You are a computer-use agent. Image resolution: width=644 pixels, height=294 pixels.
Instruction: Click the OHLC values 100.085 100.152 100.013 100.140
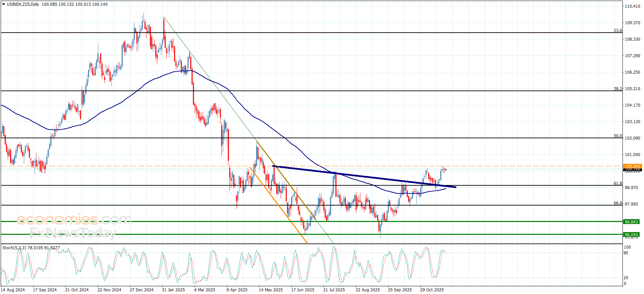[x=75, y=4]
